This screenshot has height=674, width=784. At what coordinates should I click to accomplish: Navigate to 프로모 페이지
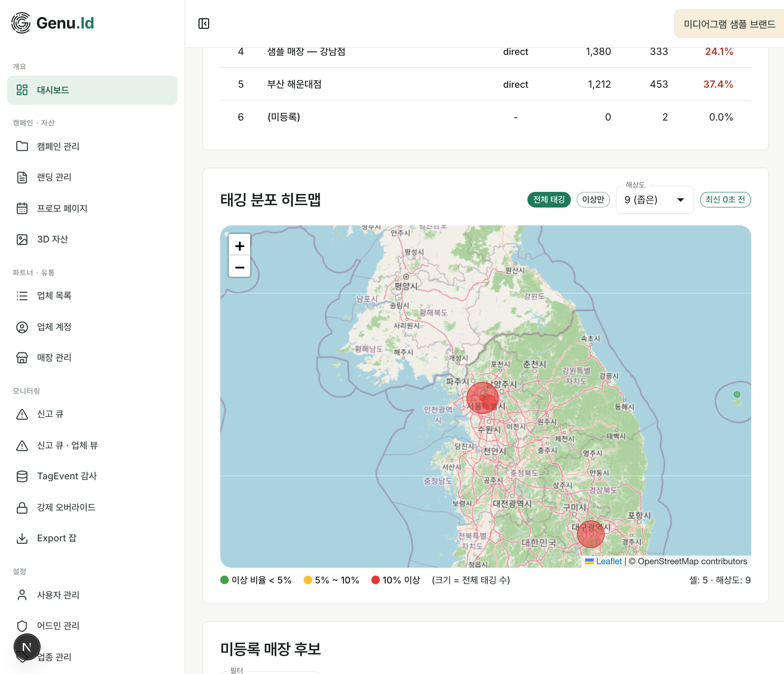(x=92, y=208)
